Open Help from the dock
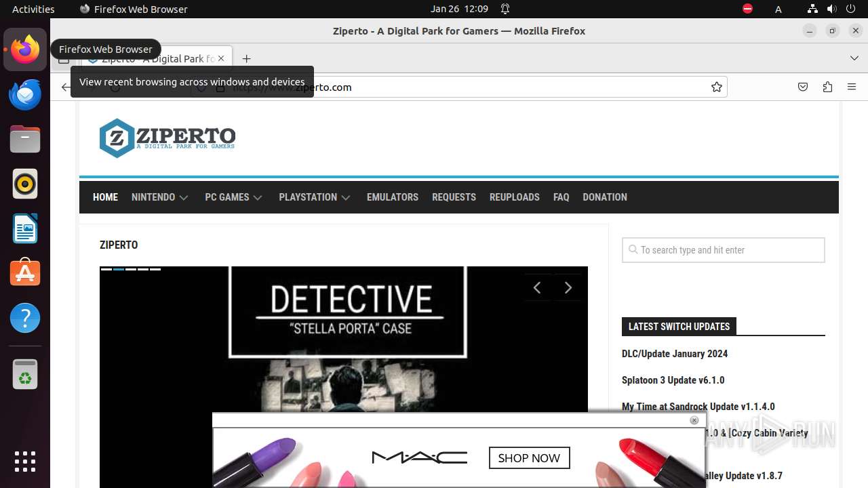868x488 pixels. point(25,318)
